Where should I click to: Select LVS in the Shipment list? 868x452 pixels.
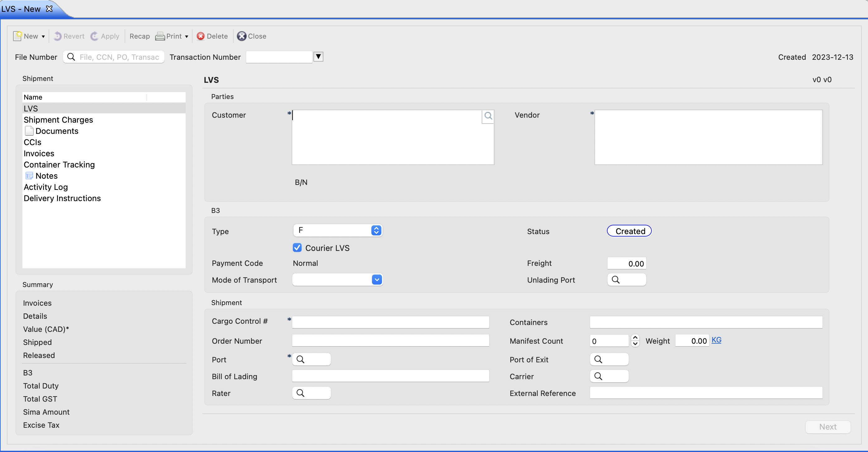[x=104, y=108]
